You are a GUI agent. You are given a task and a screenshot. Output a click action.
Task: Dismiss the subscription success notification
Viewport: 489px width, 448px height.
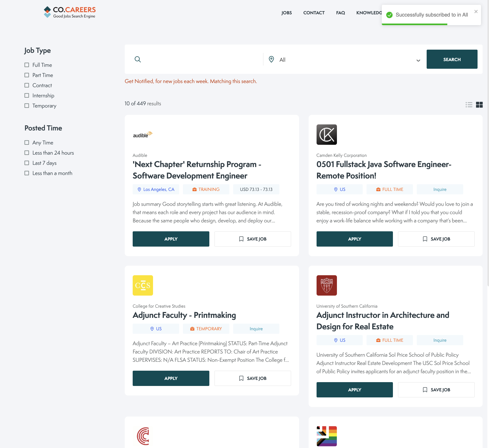click(476, 11)
